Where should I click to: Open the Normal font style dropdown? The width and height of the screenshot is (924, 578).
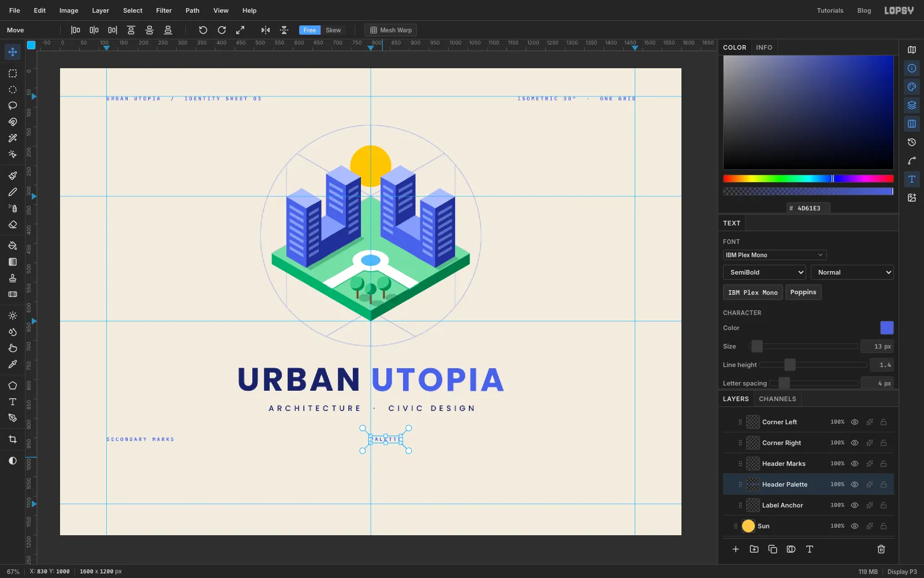pyautogui.click(x=852, y=272)
